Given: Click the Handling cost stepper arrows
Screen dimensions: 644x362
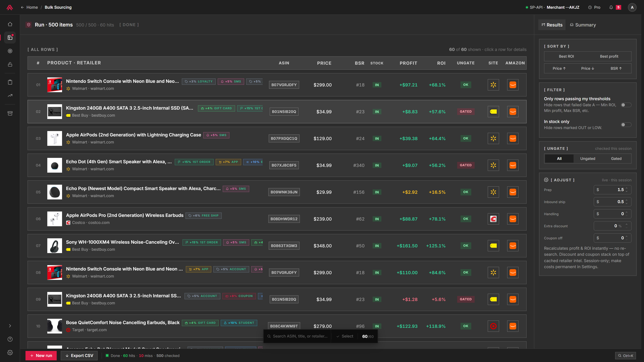Looking at the screenshot, I should pyautogui.click(x=627, y=214).
